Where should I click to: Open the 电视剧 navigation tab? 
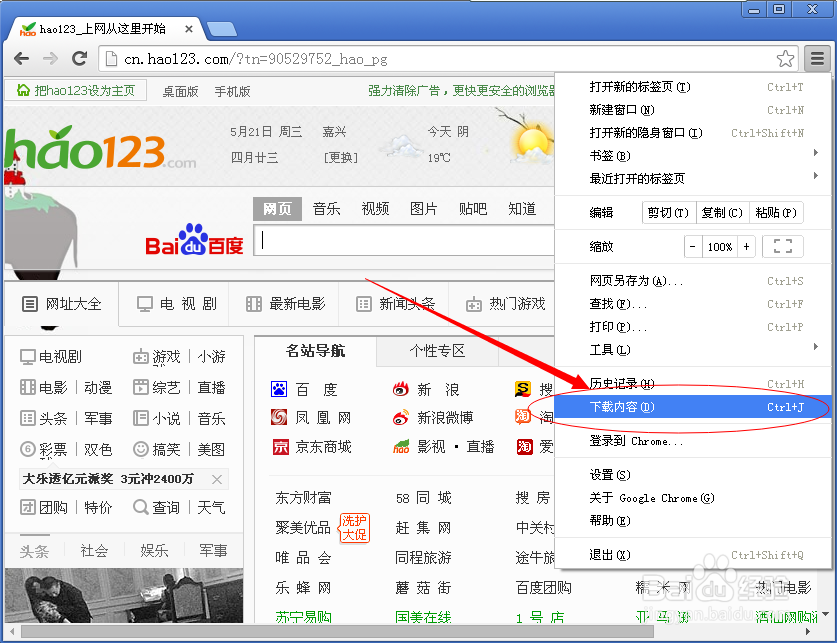click(175, 304)
